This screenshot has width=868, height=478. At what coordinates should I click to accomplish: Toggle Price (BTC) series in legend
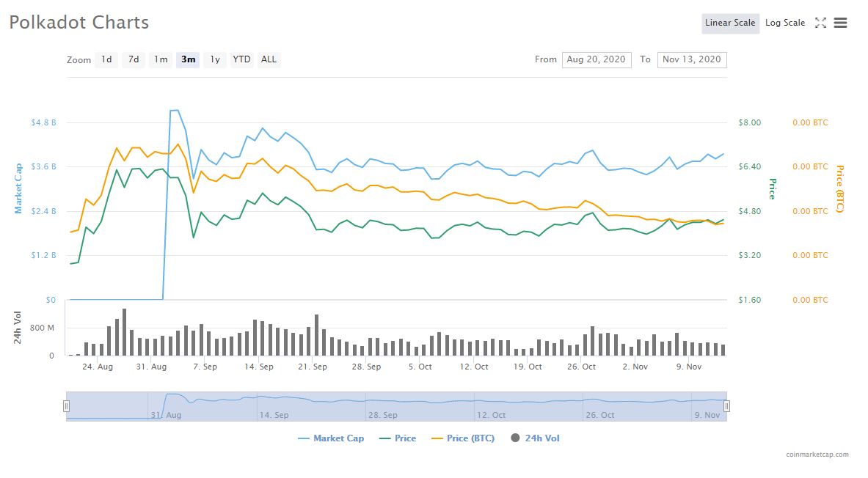click(463, 438)
